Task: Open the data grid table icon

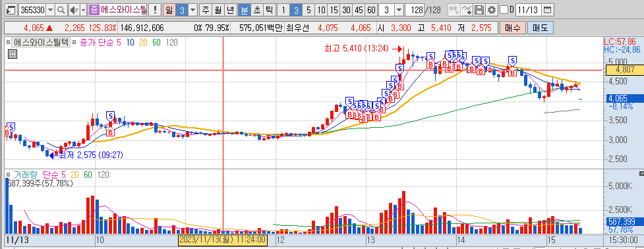Action: pos(13,54)
